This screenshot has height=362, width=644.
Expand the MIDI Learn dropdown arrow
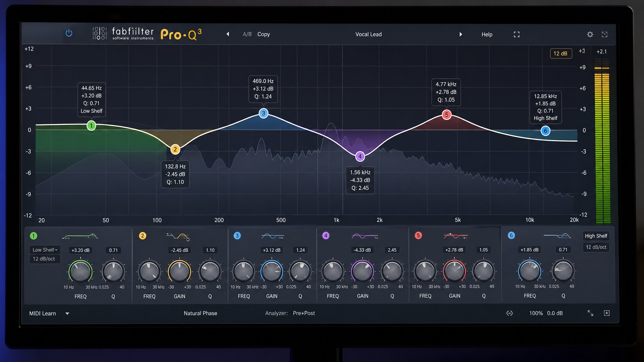pos(67,313)
